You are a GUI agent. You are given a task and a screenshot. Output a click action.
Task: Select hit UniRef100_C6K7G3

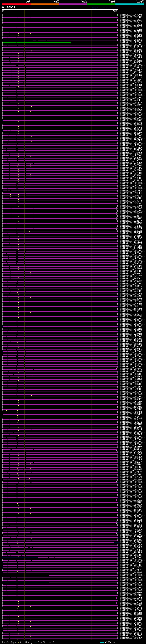131,404
